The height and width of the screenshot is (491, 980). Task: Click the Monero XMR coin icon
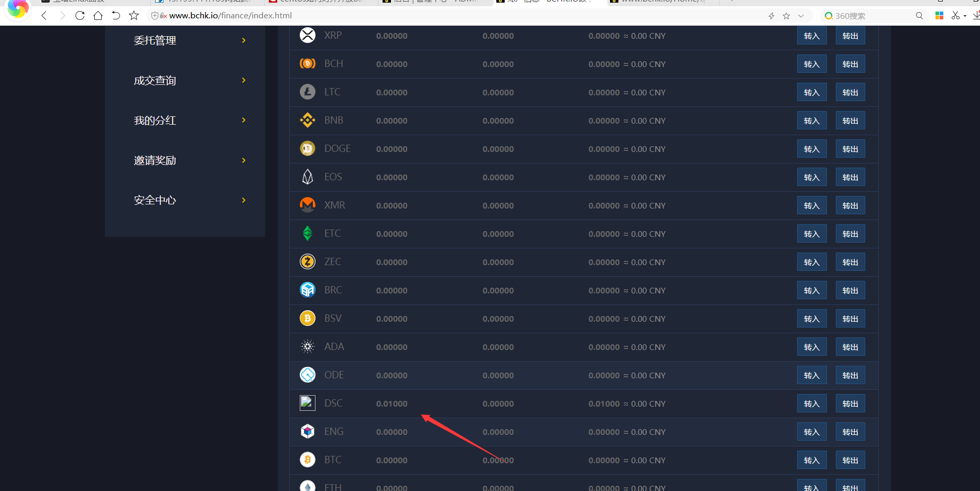[308, 205]
